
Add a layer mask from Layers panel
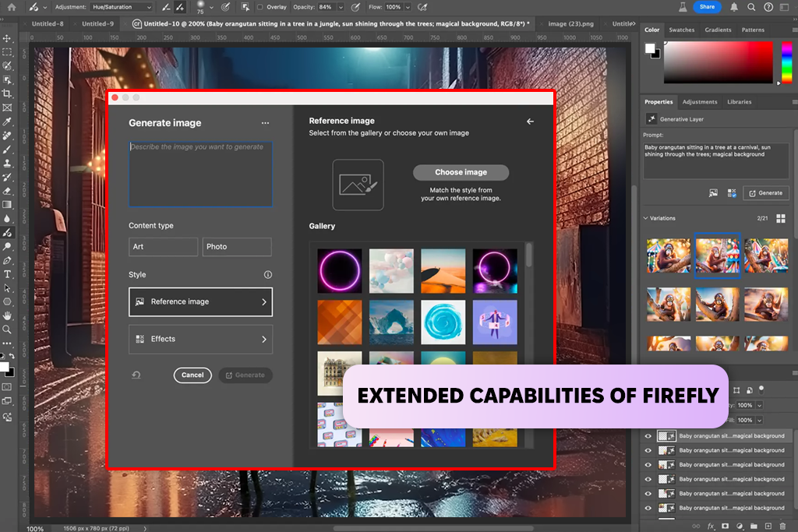(726, 527)
